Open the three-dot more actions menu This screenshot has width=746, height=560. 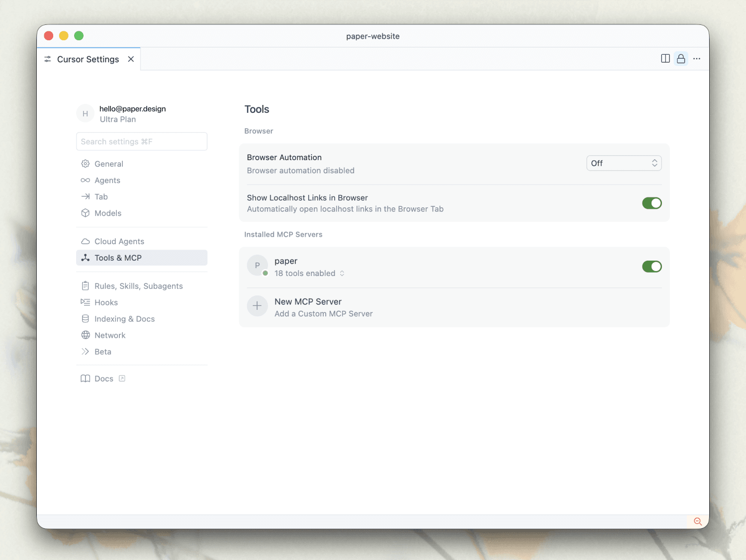[697, 59]
